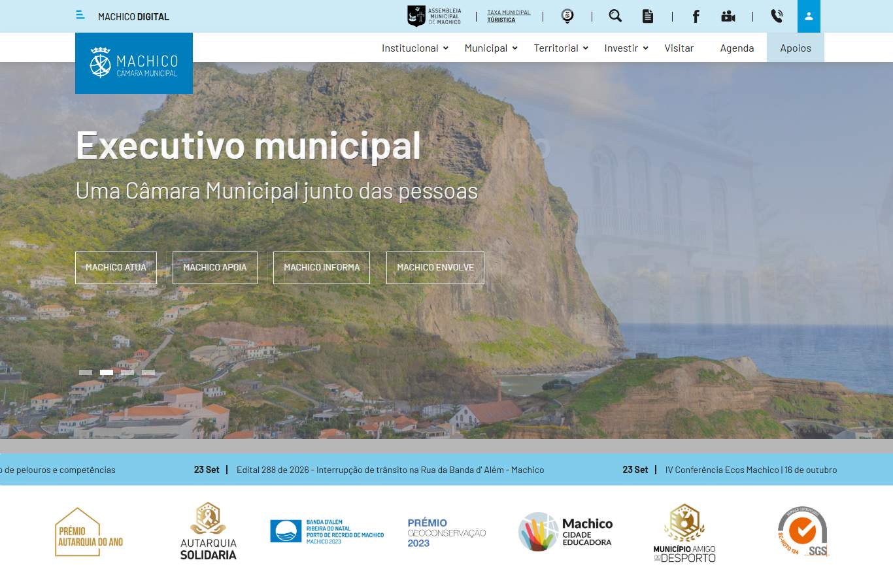This screenshot has height=588, width=893.
Task: Click 'Uma Câmara Municipal junto das pessoas' subtitle
Action: point(277,191)
